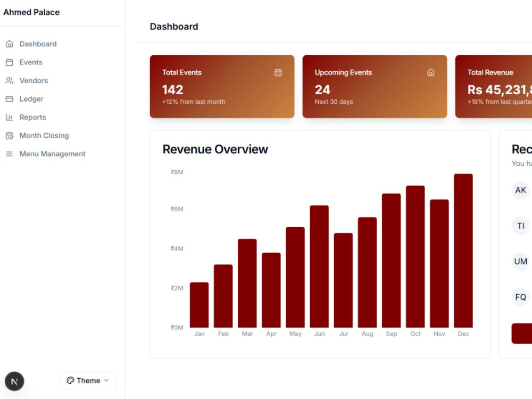This screenshot has height=399, width=532.
Task: Click the Dashboard page title
Action: pos(174,27)
